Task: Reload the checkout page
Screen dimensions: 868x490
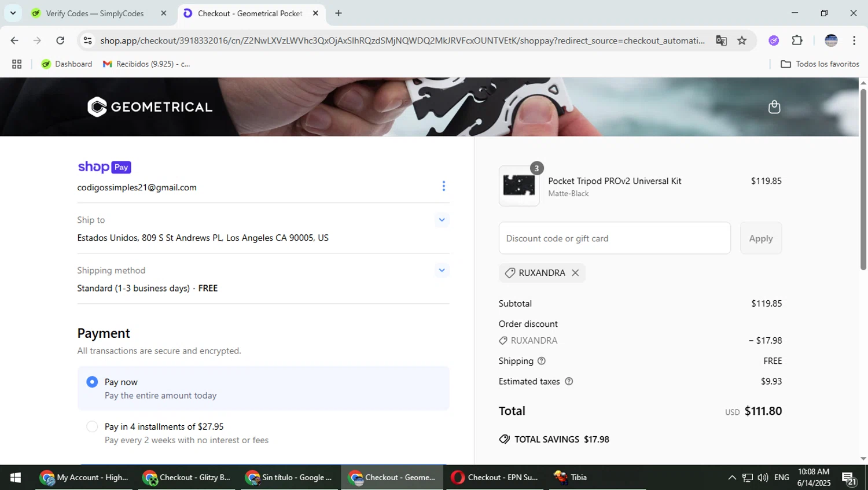Action: 60,40
